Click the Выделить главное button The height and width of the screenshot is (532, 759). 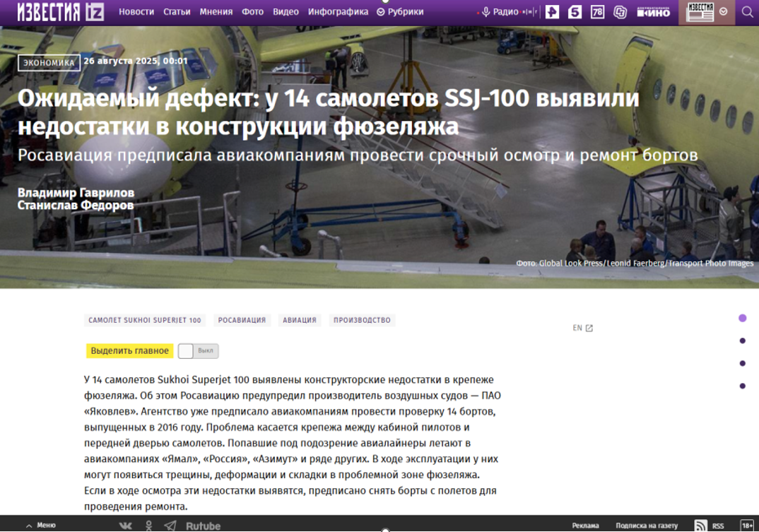(x=130, y=350)
